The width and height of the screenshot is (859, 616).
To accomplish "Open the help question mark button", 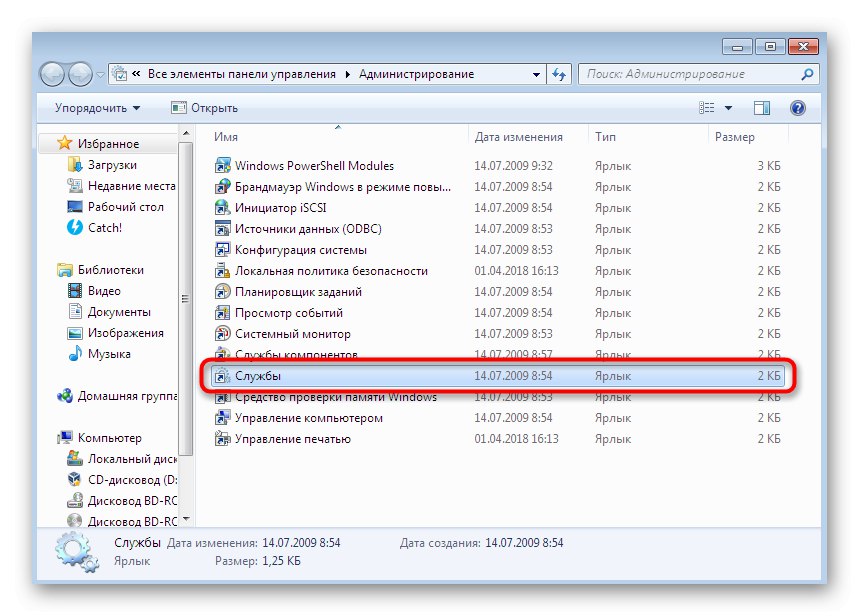I will point(798,108).
